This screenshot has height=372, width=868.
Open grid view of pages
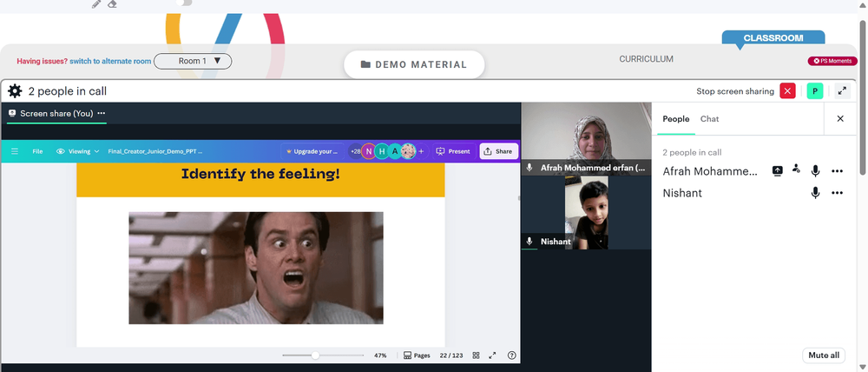click(476, 355)
